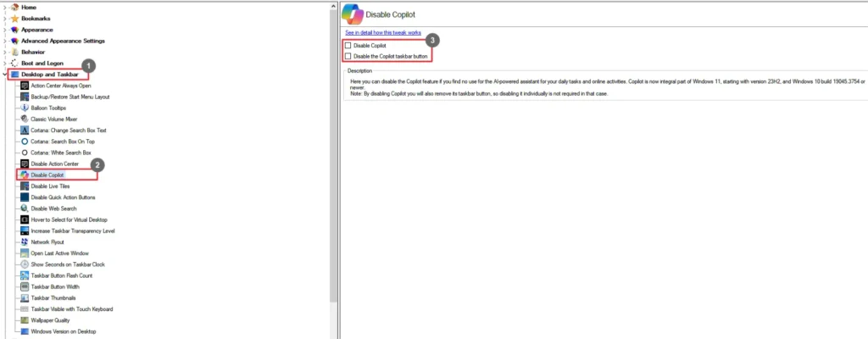Click the Desktop and Taskbar icon
Screen dimensions: 868x339
14,75
